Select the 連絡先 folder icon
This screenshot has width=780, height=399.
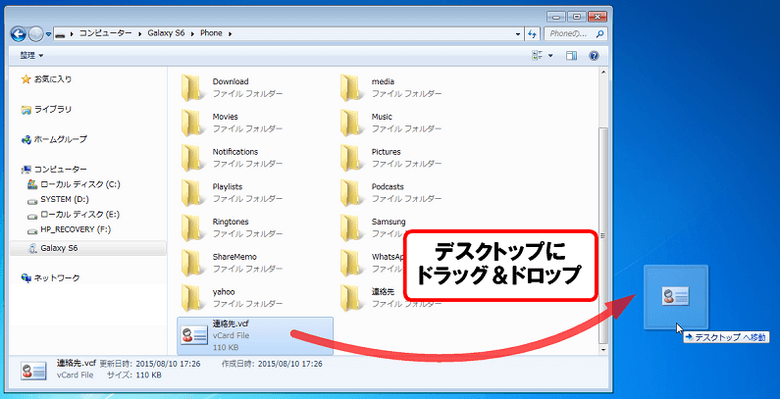point(352,298)
